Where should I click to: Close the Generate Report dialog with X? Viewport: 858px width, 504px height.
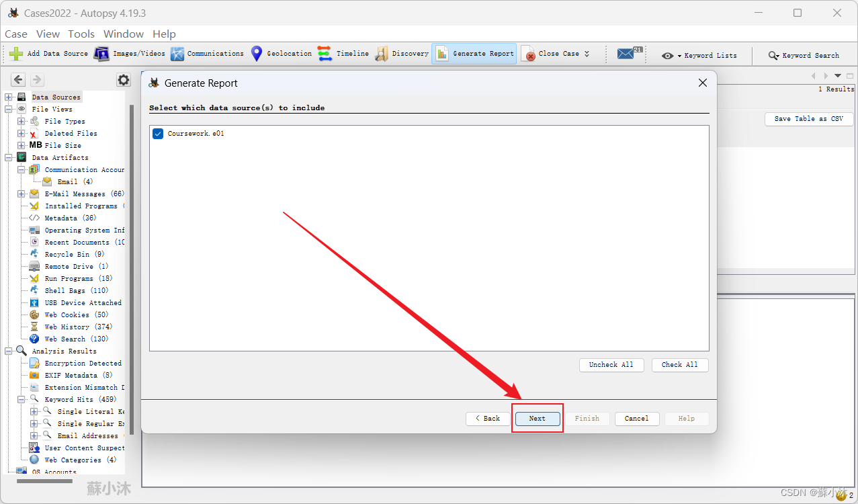click(703, 83)
